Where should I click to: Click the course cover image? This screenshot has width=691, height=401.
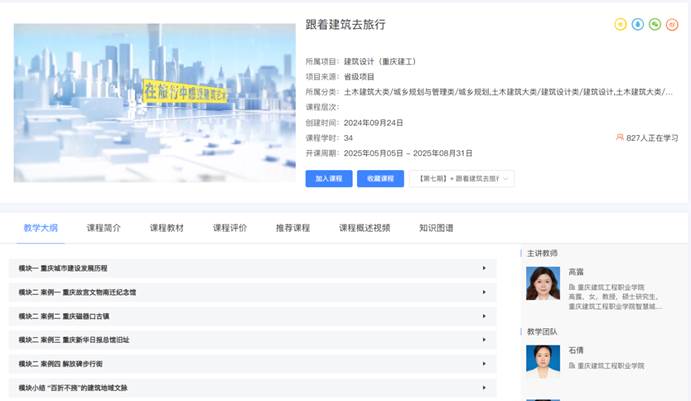pyautogui.click(x=154, y=103)
